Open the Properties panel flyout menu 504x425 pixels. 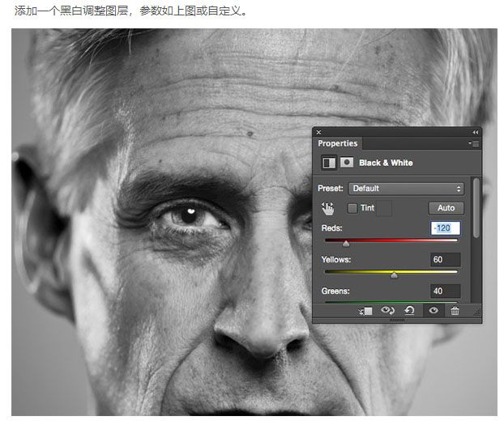[x=472, y=143]
